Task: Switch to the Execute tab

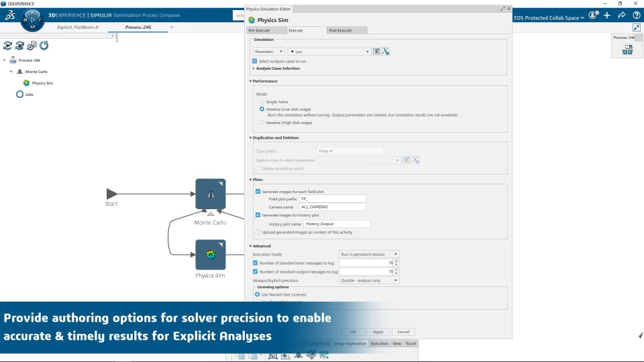Action: 307,30
